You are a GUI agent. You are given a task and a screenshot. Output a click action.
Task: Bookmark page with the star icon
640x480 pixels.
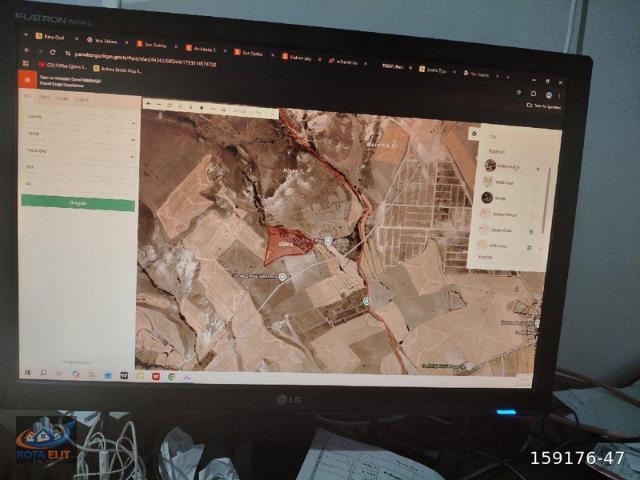(x=519, y=93)
